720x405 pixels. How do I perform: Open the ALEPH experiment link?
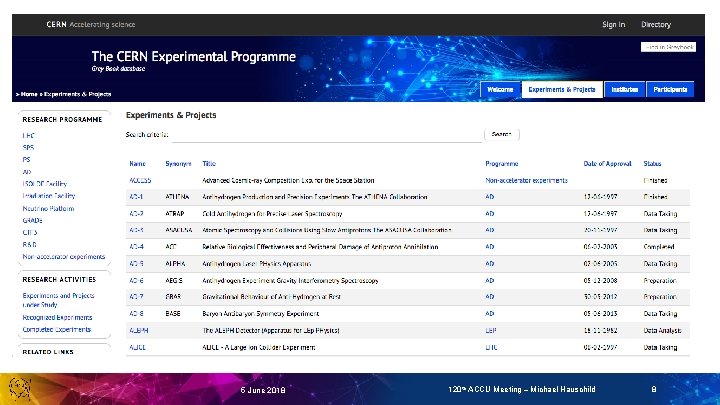[x=139, y=330]
